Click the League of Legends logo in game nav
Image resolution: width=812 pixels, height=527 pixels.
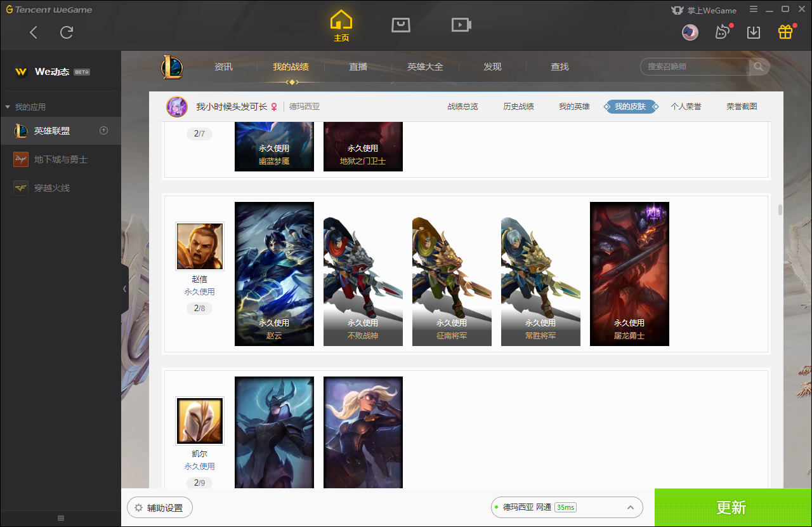[171, 67]
